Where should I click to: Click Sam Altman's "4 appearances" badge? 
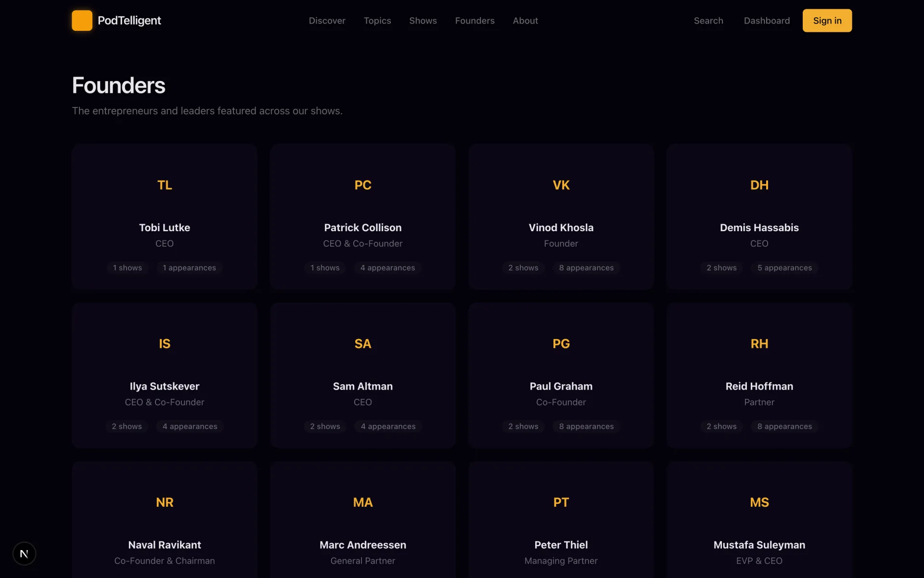point(388,426)
